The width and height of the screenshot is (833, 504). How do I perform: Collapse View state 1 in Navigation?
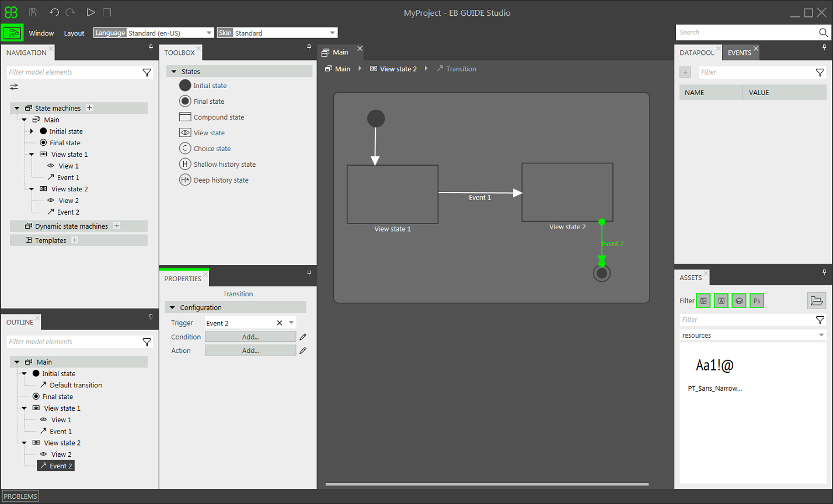click(32, 155)
